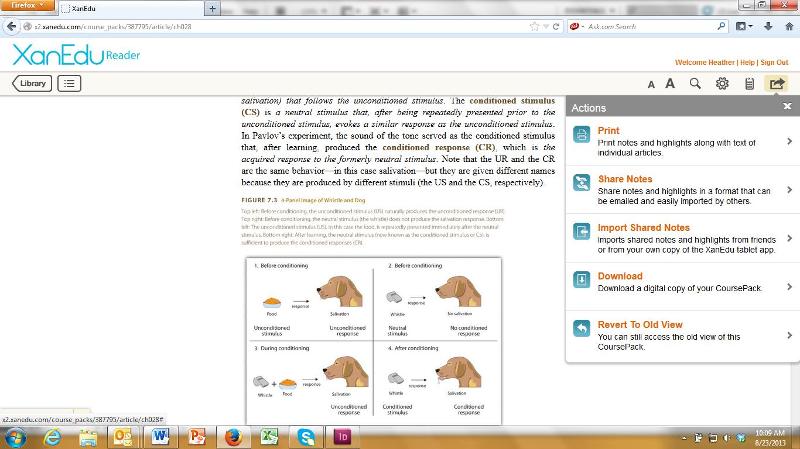The image size is (800, 449).
Task: Open the Firefox bookmarks dropdown
Action: coord(746,26)
